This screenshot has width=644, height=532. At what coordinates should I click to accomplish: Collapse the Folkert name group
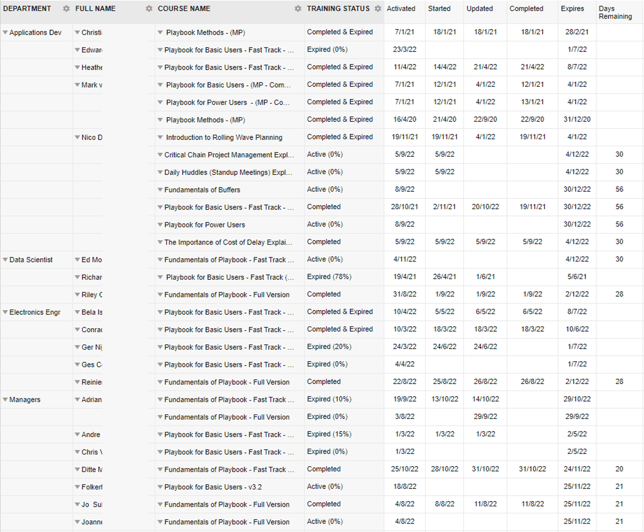[x=77, y=487]
